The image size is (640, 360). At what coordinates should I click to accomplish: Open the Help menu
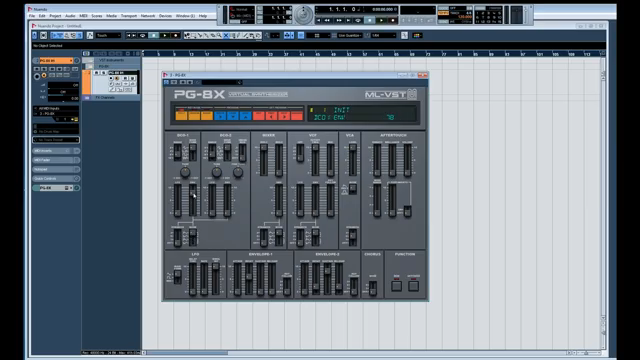pos(203,16)
